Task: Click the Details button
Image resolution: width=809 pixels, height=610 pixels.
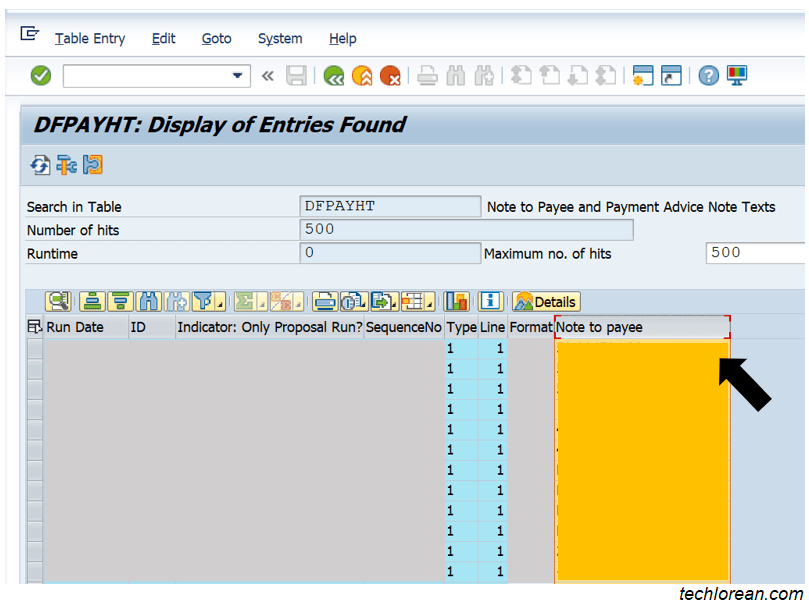Action: [x=545, y=301]
